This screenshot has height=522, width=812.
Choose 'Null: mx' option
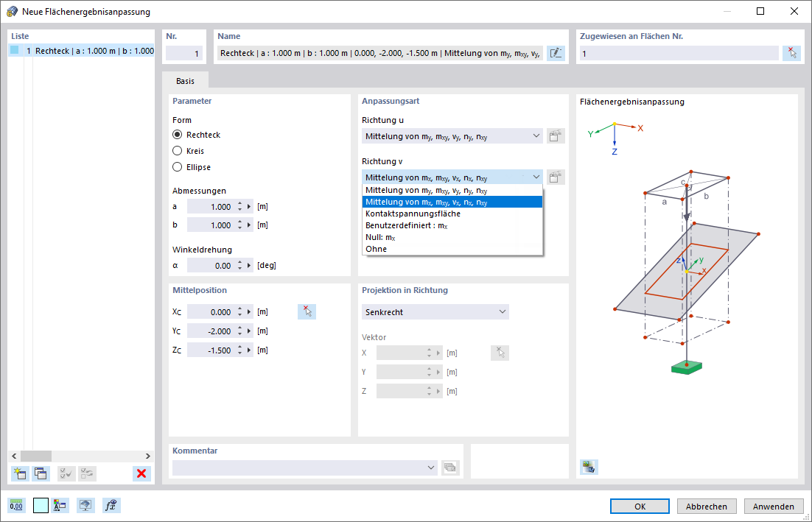[452, 238]
